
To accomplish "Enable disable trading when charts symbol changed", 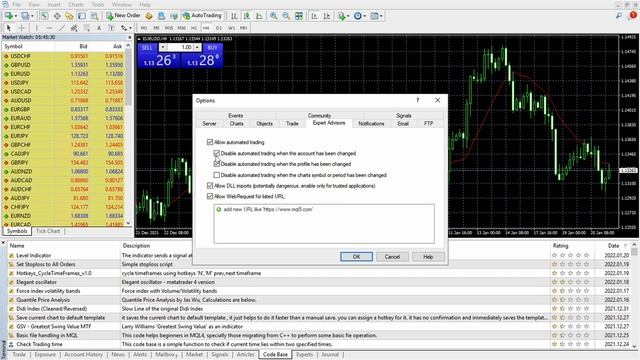I will coord(217,175).
